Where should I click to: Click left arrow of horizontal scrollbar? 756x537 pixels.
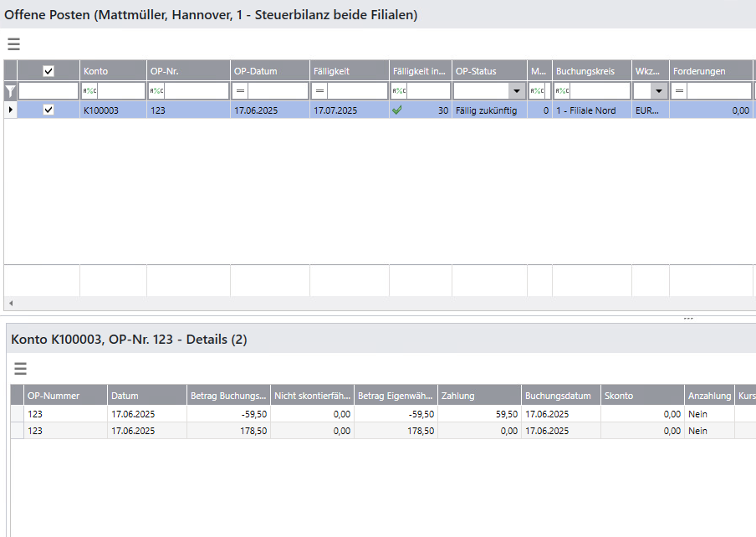[9, 303]
